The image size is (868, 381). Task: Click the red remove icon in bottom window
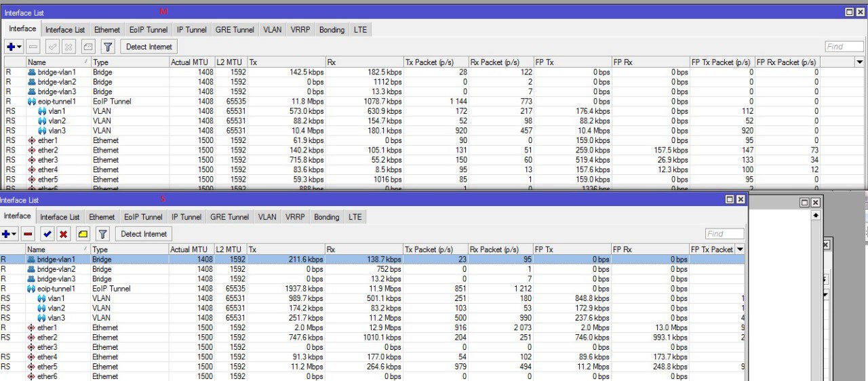click(28, 234)
